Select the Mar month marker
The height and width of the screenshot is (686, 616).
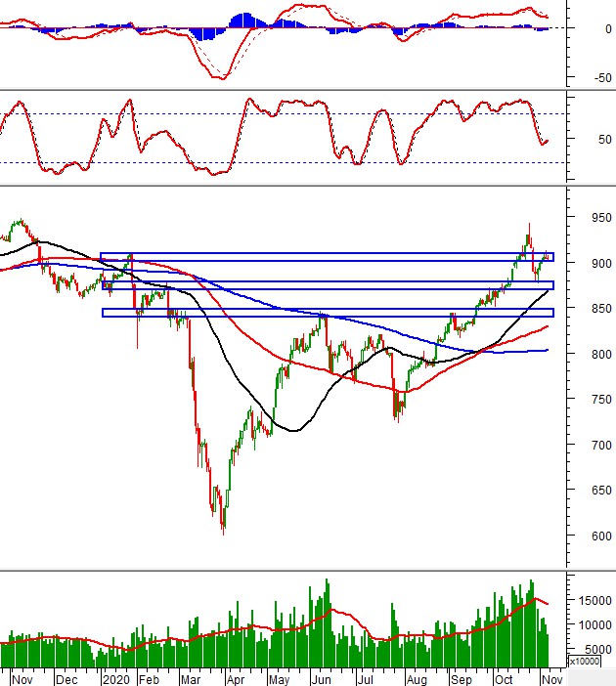click(190, 676)
